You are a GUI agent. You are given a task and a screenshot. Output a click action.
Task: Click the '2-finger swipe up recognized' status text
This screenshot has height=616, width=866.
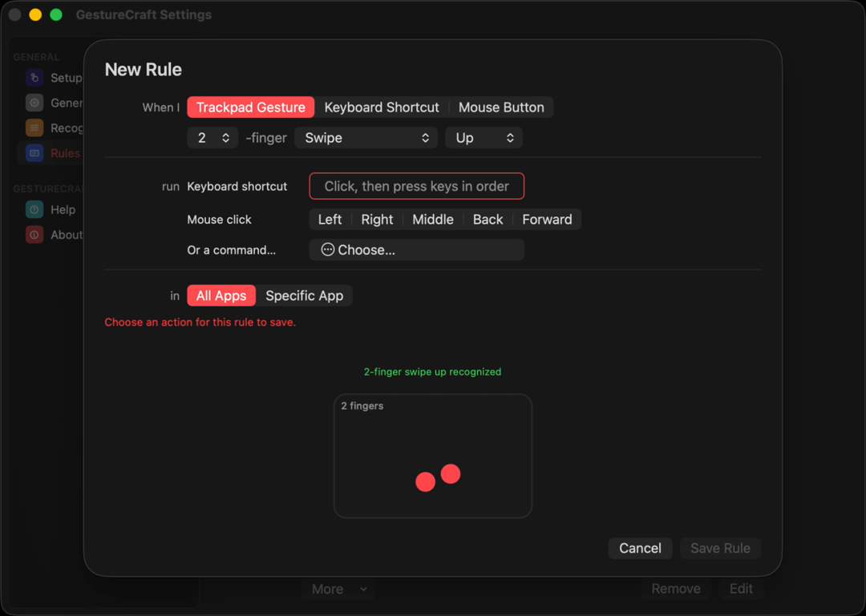[x=432, y=372]
